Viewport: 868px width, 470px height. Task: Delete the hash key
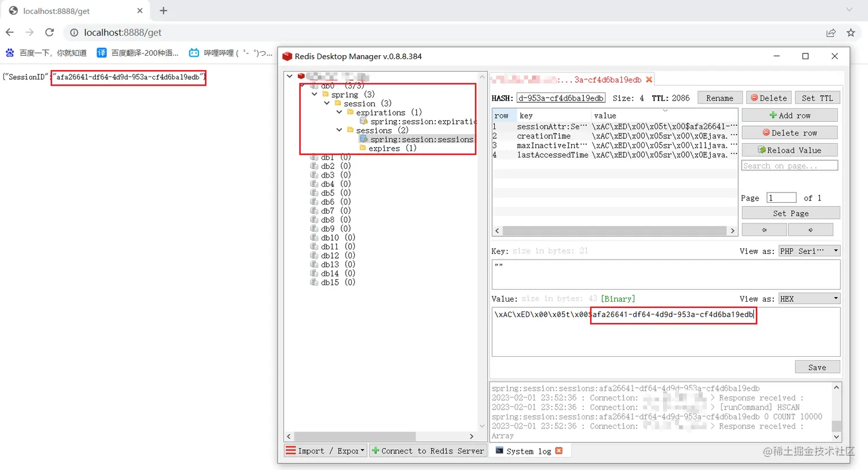[x=769, y=98]
